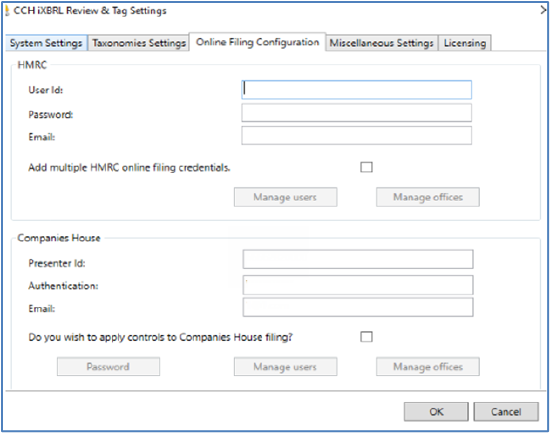Screen dimensions: 550x433
Task: Click Companies House Manage offices button
Action: 428,367
